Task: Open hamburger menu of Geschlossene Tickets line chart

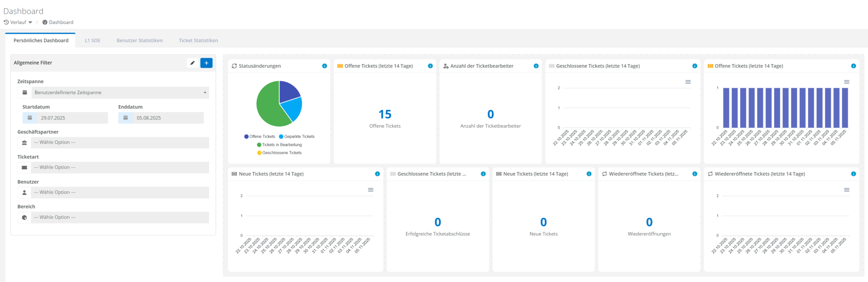Action: pos(688,82)
